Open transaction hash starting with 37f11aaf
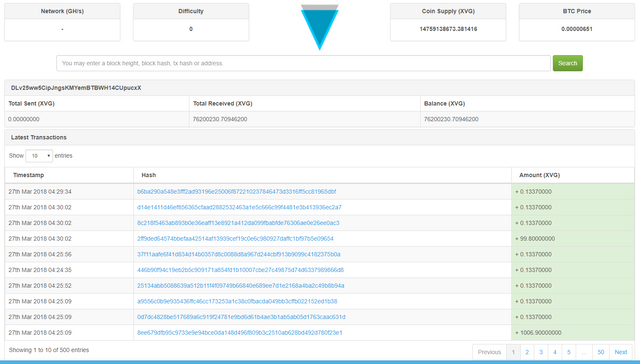 tap(239, 254)
